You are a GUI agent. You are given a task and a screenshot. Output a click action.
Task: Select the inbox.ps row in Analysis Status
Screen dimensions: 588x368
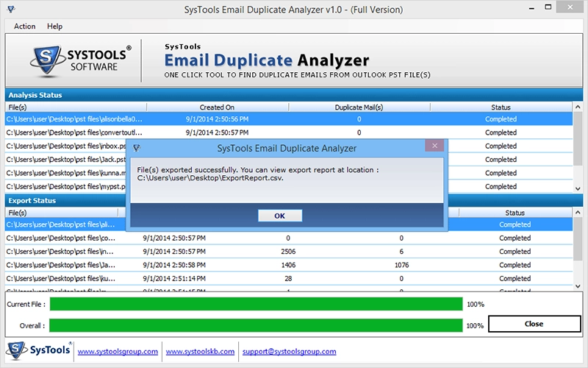65,146
